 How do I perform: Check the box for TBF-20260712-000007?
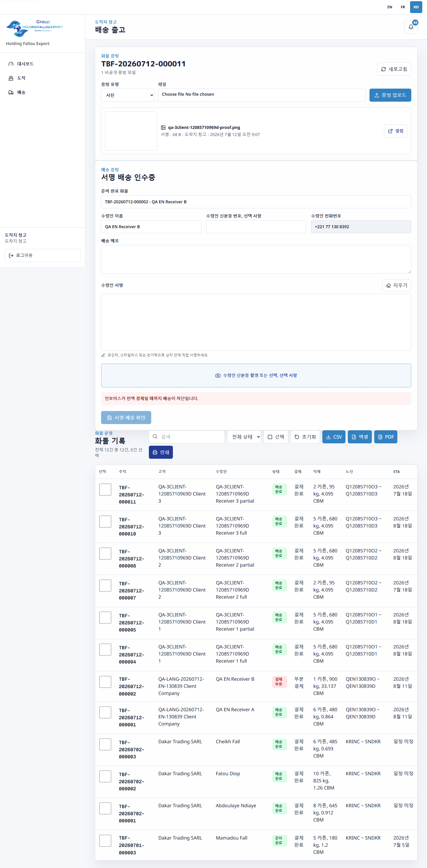click(105, 586)
